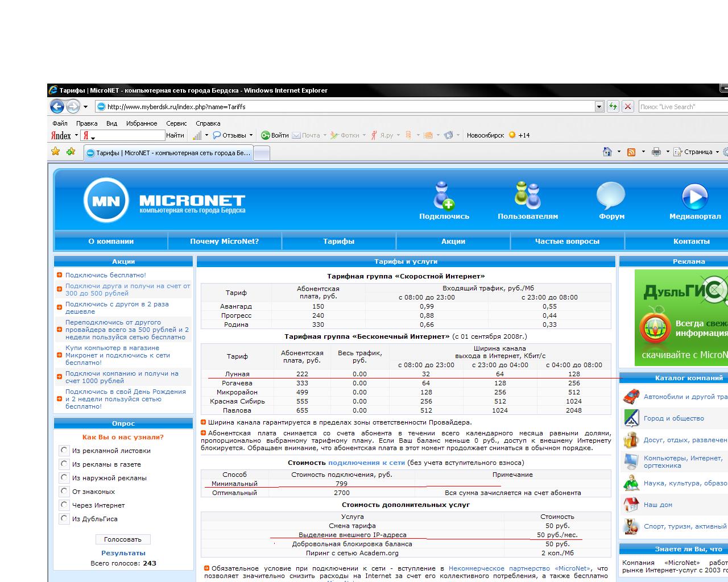Click the Add to Favorites icon
Viewport: 728px width, 582px height.
click(x=71, y=151)
